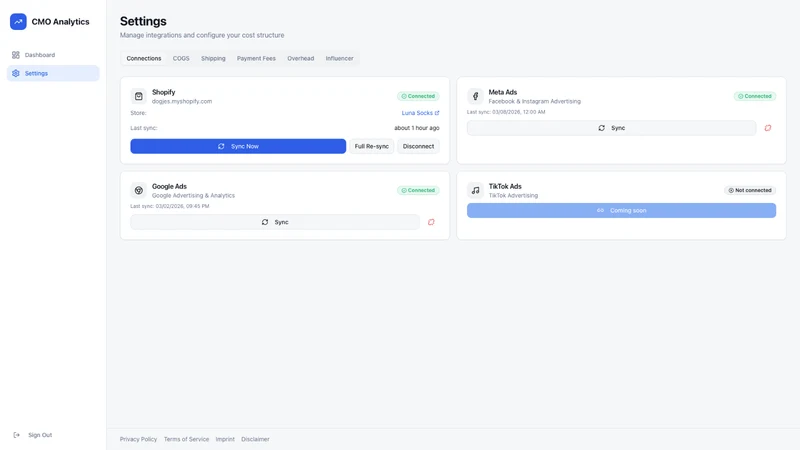
Task: Open Dashboard in the sidebar
Action: pos(53,55)
